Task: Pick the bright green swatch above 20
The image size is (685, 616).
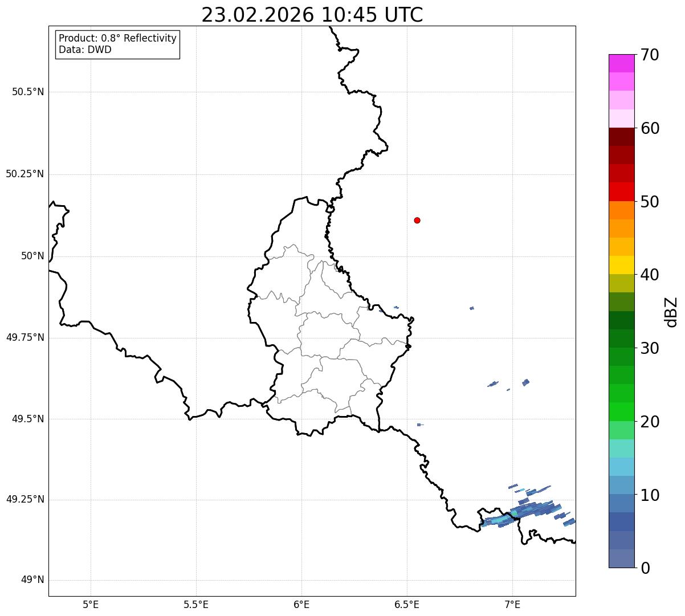Action: 621,412
